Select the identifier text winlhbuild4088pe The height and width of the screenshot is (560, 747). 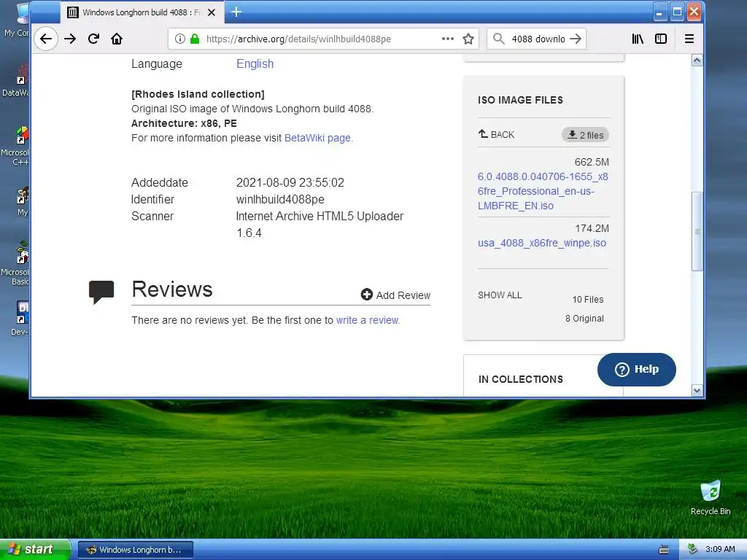pyautogui.click(x=280, y=199)
